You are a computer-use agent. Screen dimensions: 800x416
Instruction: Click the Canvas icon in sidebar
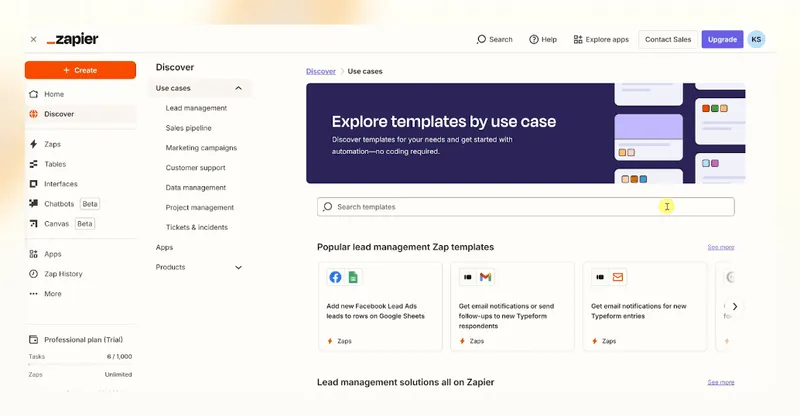34,224
